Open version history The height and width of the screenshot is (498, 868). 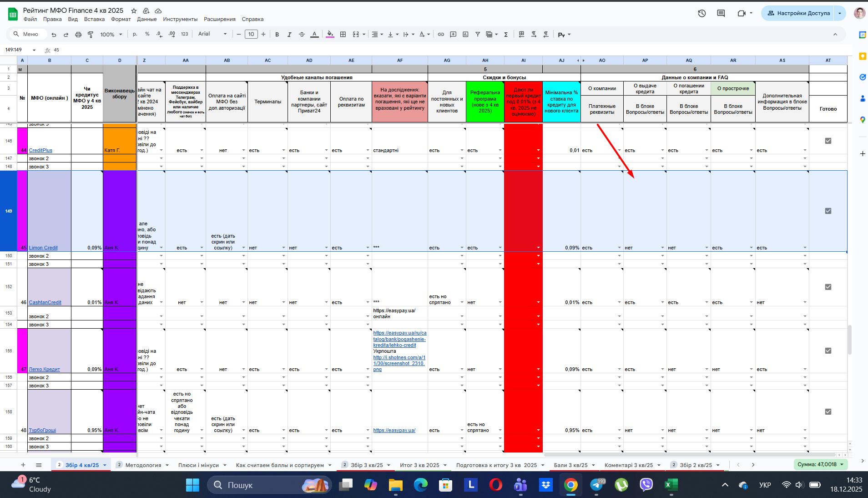point(702,13)
